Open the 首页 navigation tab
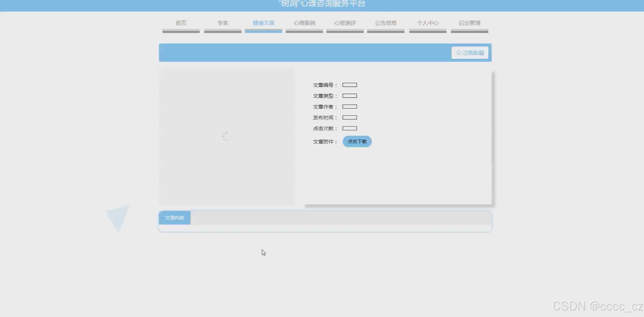The width and height of the screenshot is (644, 317). pyautogui.click(x=181, y=23)
